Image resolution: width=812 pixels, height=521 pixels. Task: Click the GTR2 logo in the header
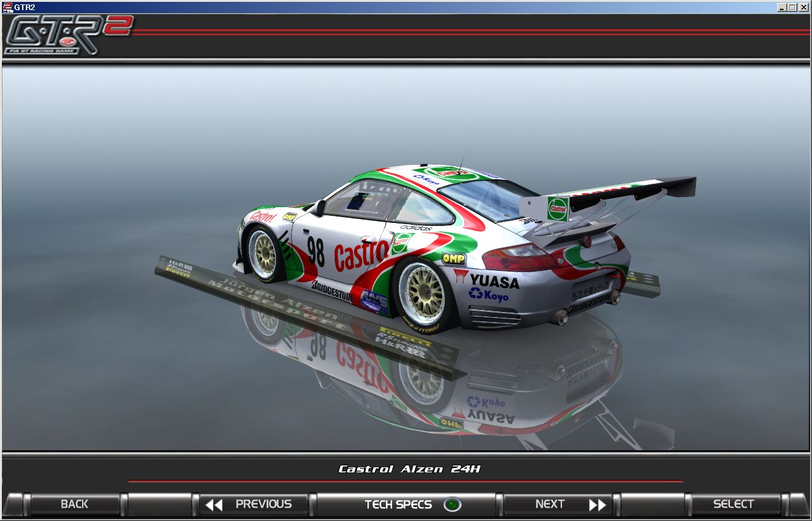(68, 34)
